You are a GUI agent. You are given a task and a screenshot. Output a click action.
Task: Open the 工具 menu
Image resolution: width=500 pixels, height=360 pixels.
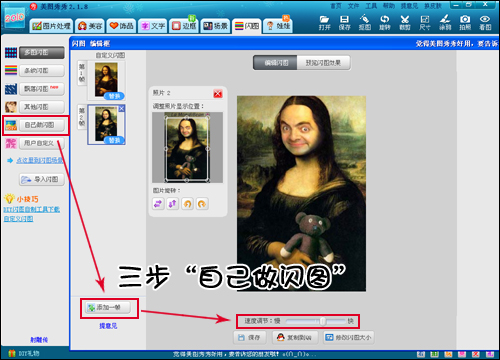tap(371, 6)
